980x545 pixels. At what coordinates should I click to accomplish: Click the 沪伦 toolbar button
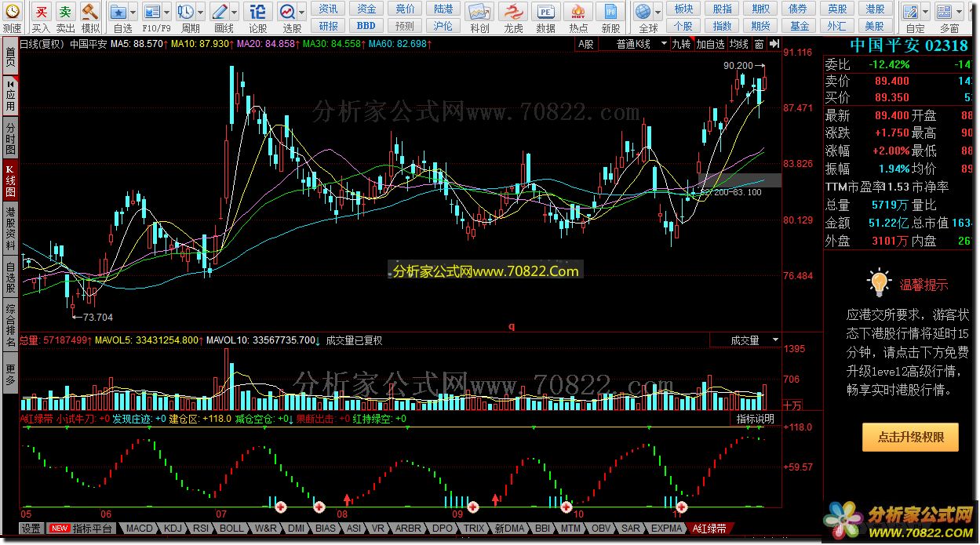click(443, 26)
